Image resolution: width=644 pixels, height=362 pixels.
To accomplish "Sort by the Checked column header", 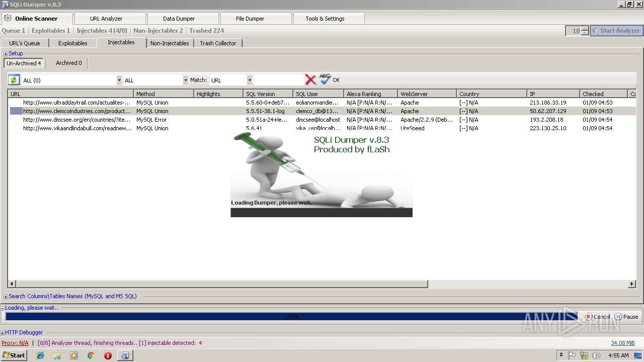I will (x=604, y=94).
